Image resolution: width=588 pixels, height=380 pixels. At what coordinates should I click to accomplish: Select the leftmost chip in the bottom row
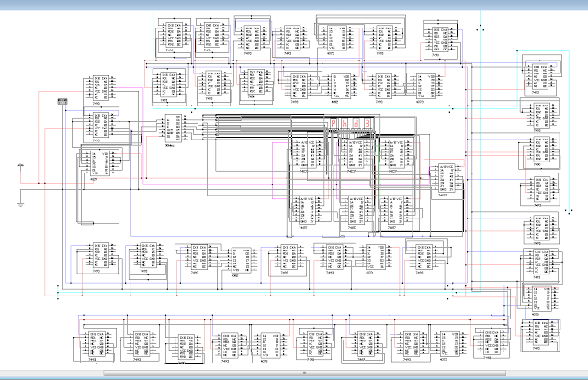click(x=95, y=344)
